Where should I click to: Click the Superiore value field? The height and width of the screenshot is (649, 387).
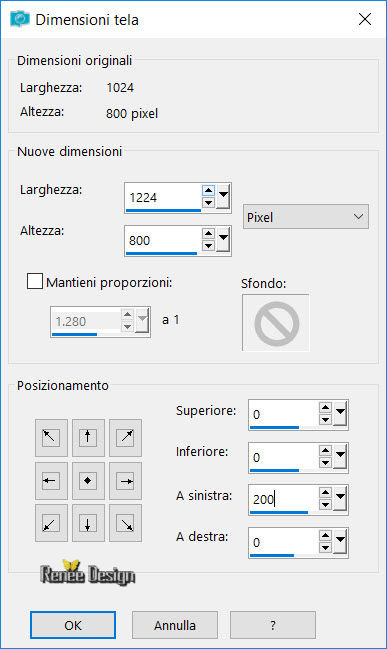(x=283, y=414)
